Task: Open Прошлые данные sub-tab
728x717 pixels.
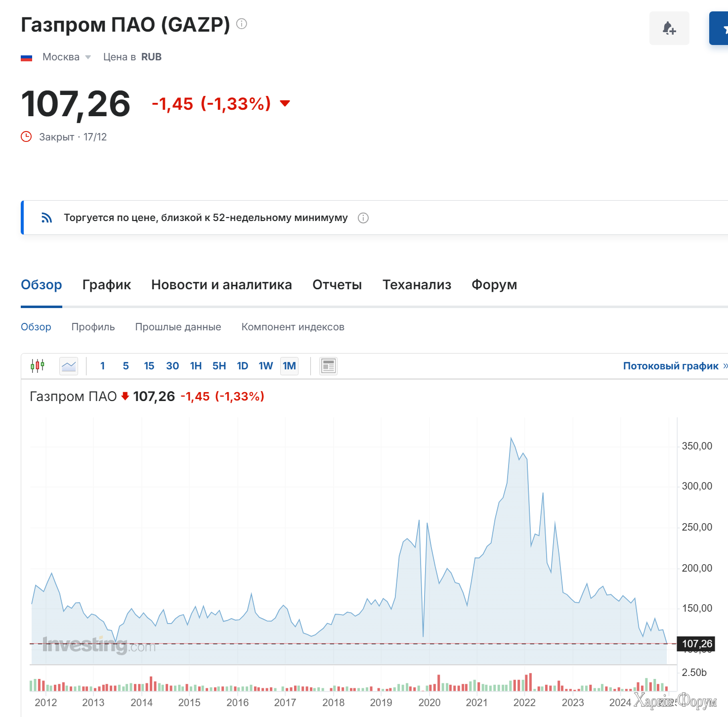Action: (x=178, y=327)
